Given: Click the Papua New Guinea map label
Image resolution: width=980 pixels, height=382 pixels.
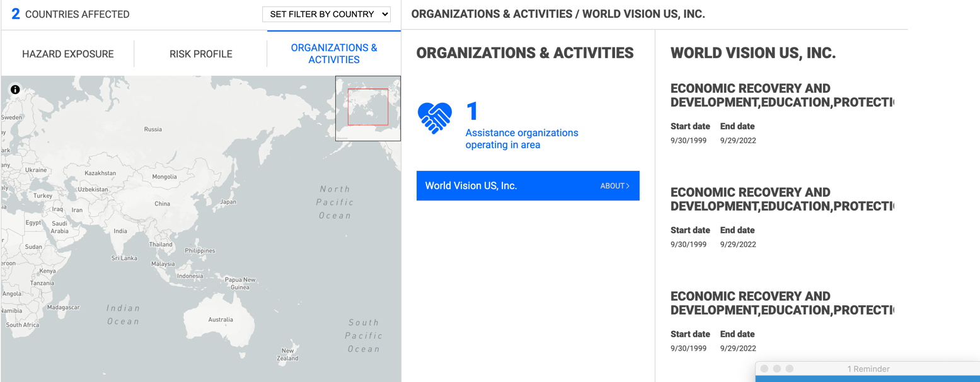Looking at the screenshot, I should click(x=240, y=283).
